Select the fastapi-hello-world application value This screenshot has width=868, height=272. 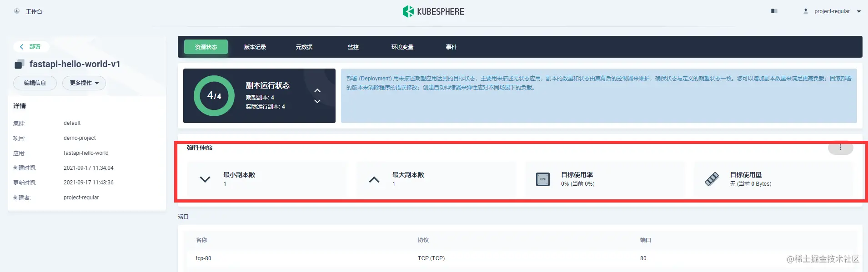pos(86,153)
